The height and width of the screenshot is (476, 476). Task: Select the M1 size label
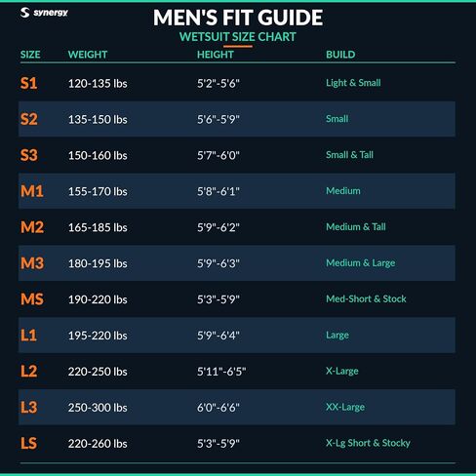[x=32, y=191]
